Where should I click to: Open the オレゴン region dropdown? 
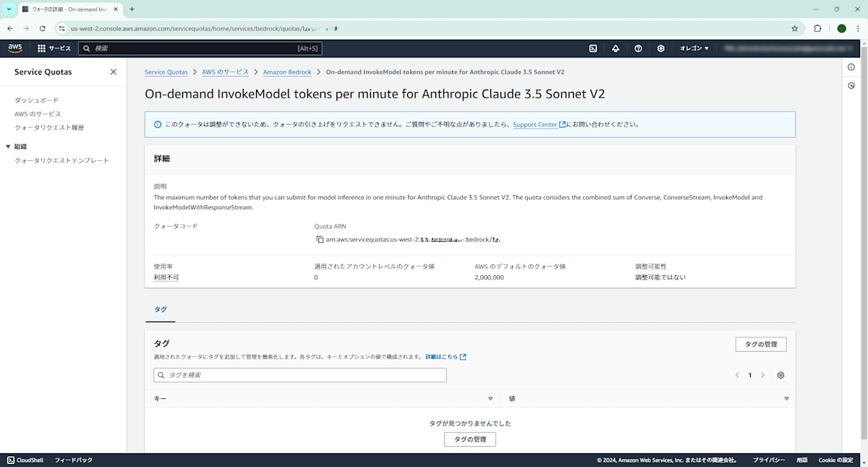(x=694, y=49)
